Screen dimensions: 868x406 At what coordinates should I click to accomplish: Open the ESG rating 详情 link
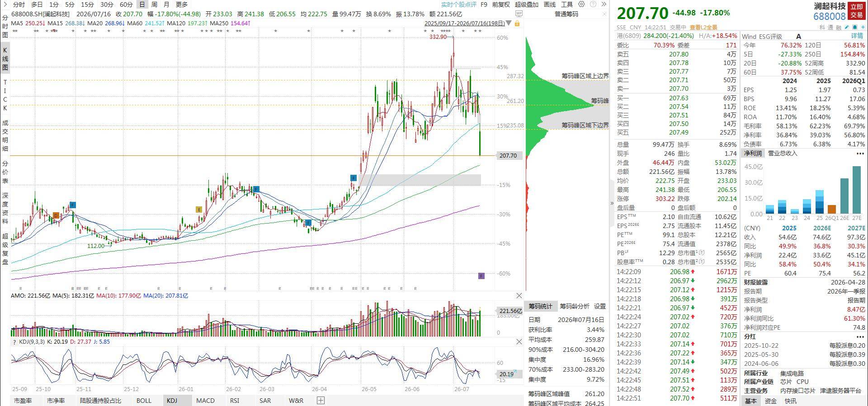[x=857, y=36]
